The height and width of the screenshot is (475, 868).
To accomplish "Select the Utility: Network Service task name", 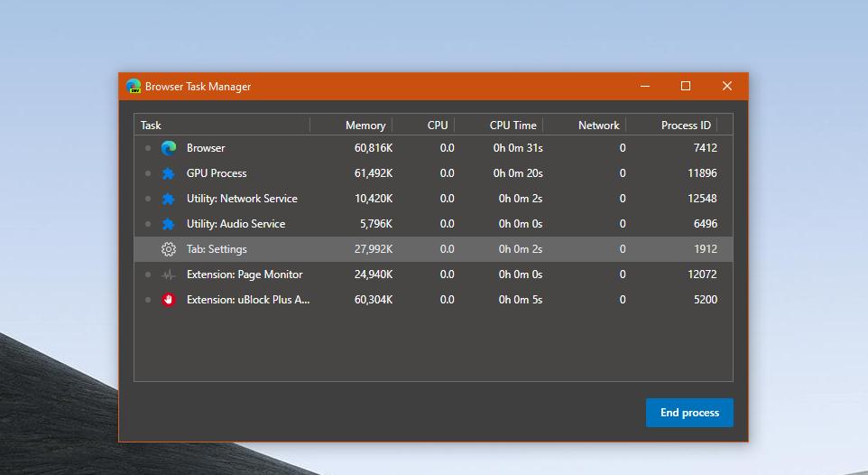I will click(x=242, y=199).
